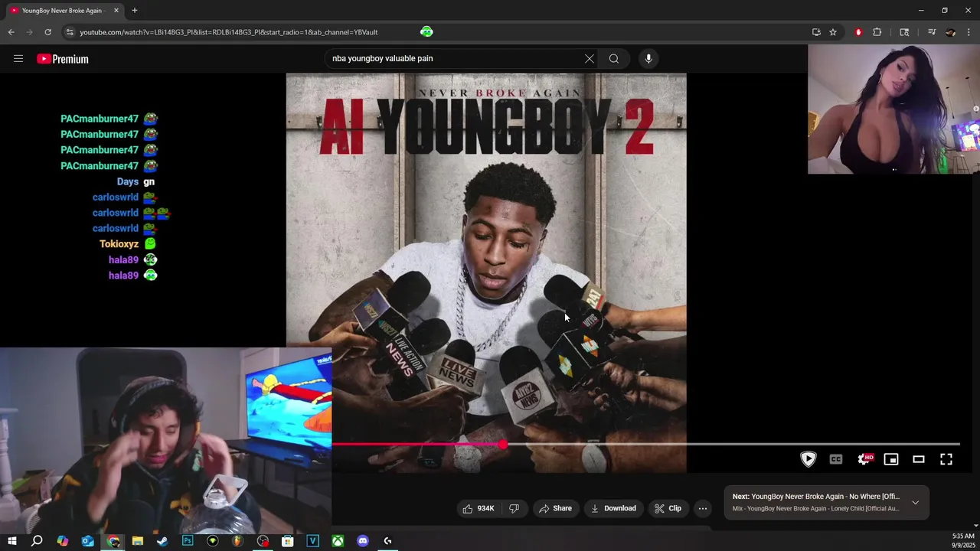This screenshot has width=980, height=551.
Task: Open more actions ellipsis below video
Action: [703, 508]
